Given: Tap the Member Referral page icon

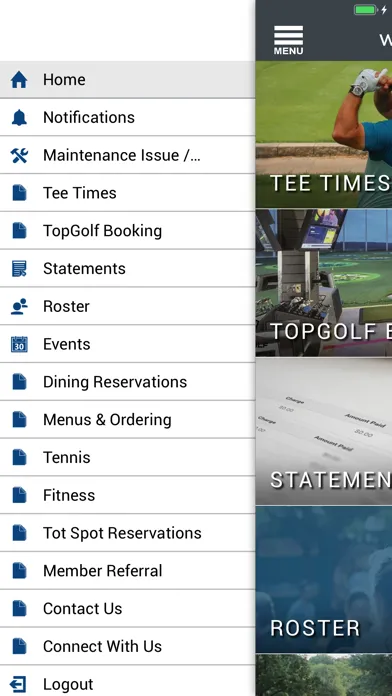Looking at the screenshot, I should coord(19,570).
